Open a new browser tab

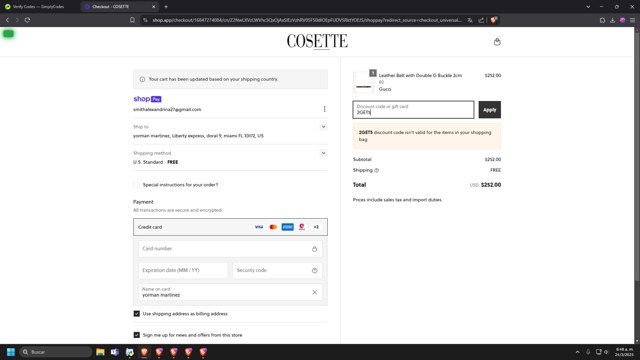(x=166, y=7)
